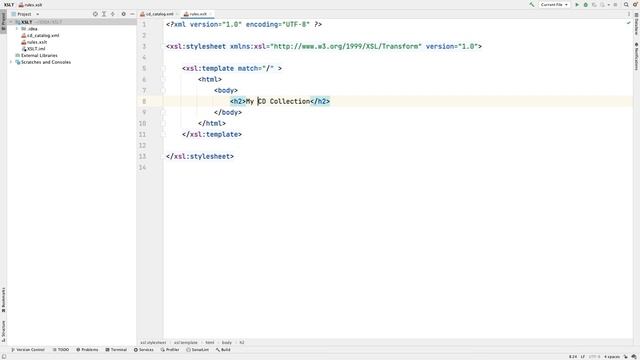Run the current file with the play icon
Image resolution: width=640 pixels, height=360 pixels.
coord(577,4)
